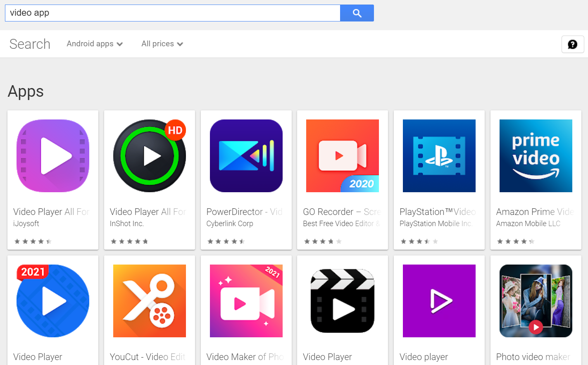Open Amazon Mobile LLC developer link
Image resolution: width=588 pixels, height=365 pixels.
(x=528, y=224)
